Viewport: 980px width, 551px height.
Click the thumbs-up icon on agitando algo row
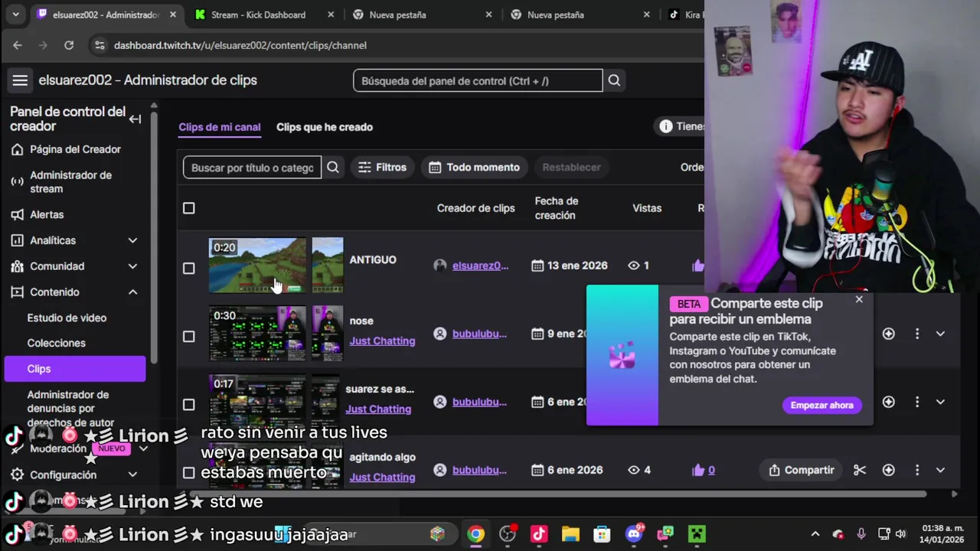tap(697, 470)
